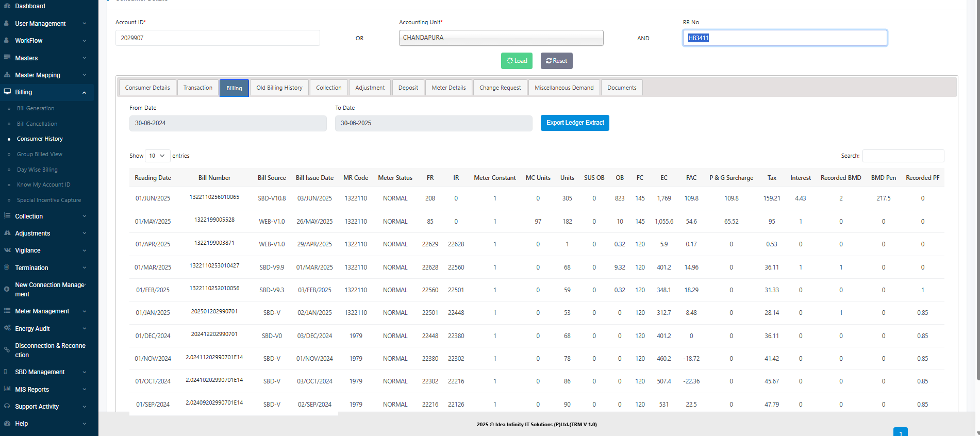Switch to the Transaction tab
Image resolution: width=980 pixels, height=436 pixels.
click(198, 88)
